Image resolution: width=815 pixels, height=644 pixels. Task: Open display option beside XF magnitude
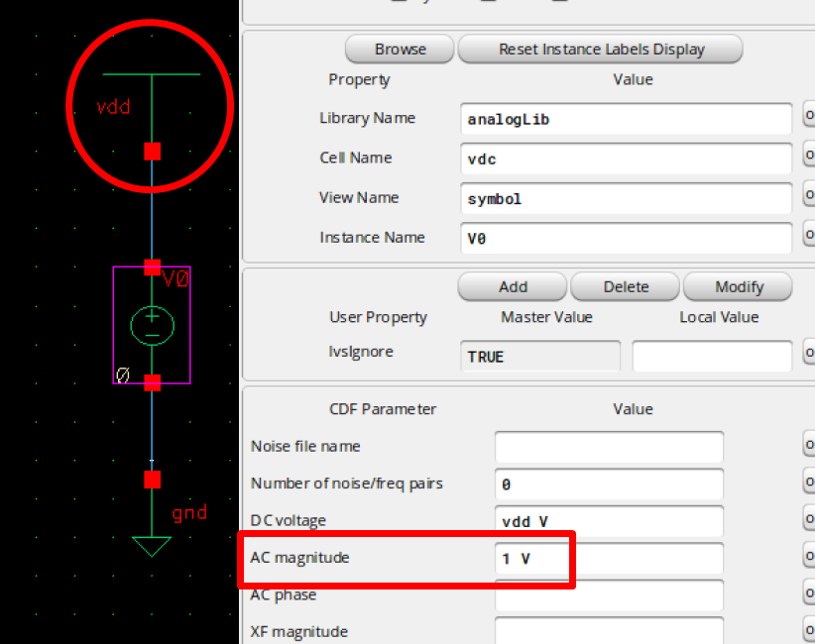click(x=809, y=630)
